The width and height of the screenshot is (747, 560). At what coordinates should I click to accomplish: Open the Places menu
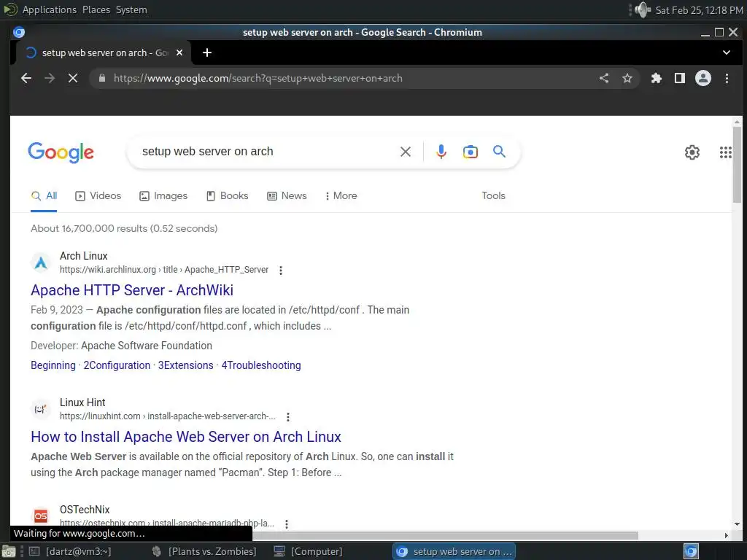click(x=96, y=9)
